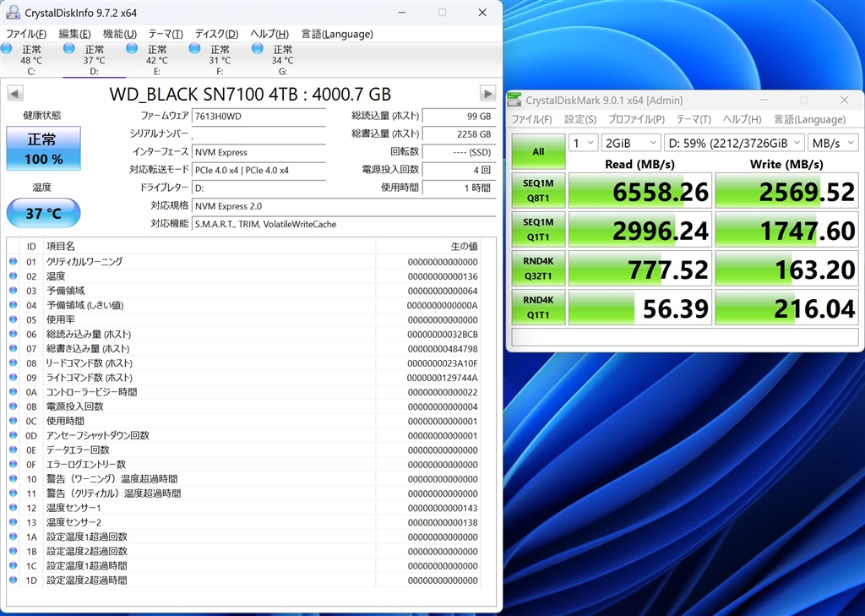Run the RND4K Q1T1 test
This screenshot has height=616, width=865.
pos(538,308)
